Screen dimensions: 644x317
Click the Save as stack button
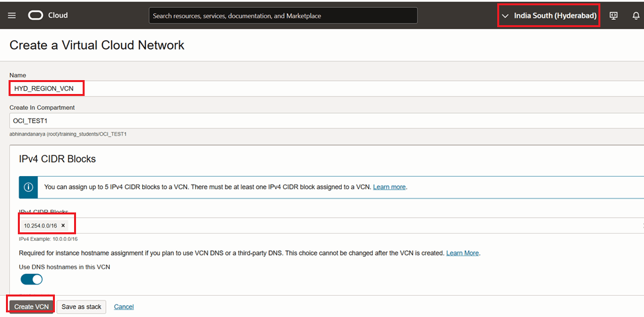81,306
